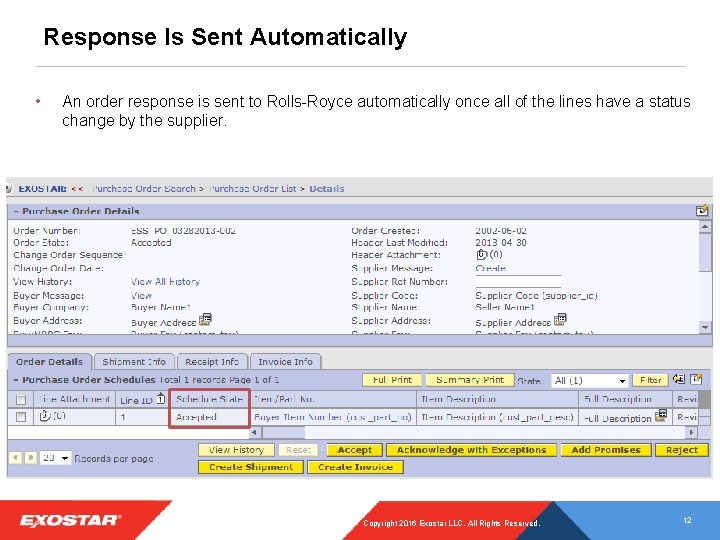Click the Reject button
The height and width of the screenshot is (540, 720).
pos(682,450)
